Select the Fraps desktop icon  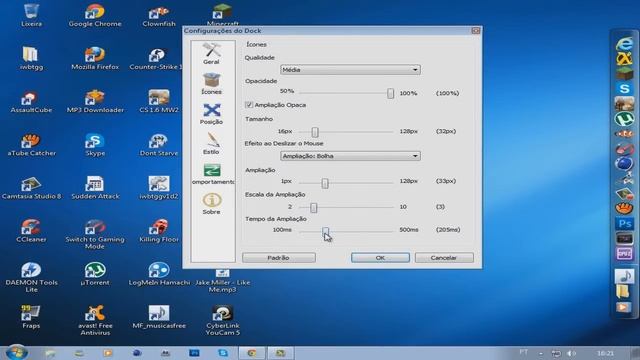tap(31, 318)
